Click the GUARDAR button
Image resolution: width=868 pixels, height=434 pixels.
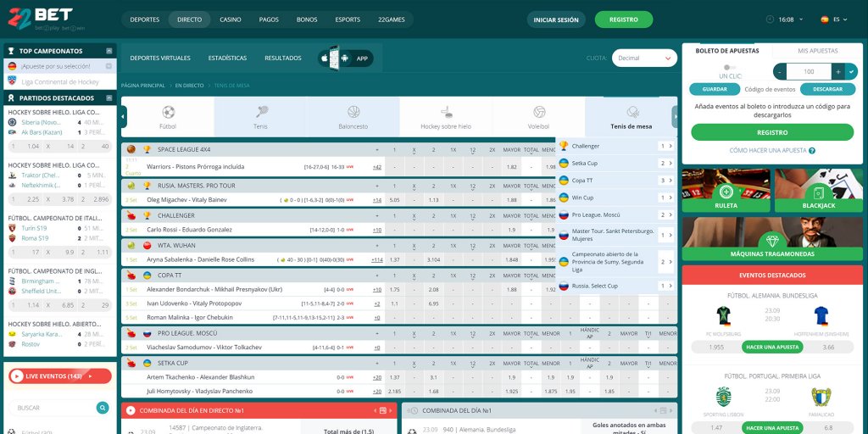click(715, 89)
